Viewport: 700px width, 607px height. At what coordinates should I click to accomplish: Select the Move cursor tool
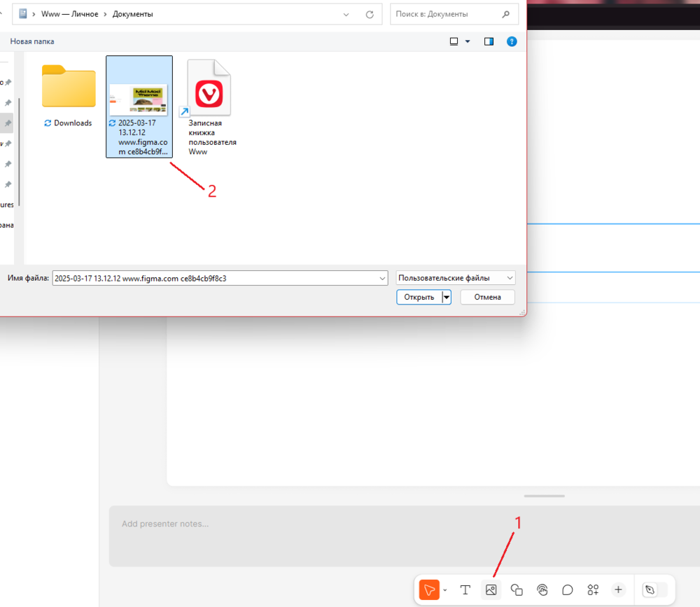pos(429,589)
